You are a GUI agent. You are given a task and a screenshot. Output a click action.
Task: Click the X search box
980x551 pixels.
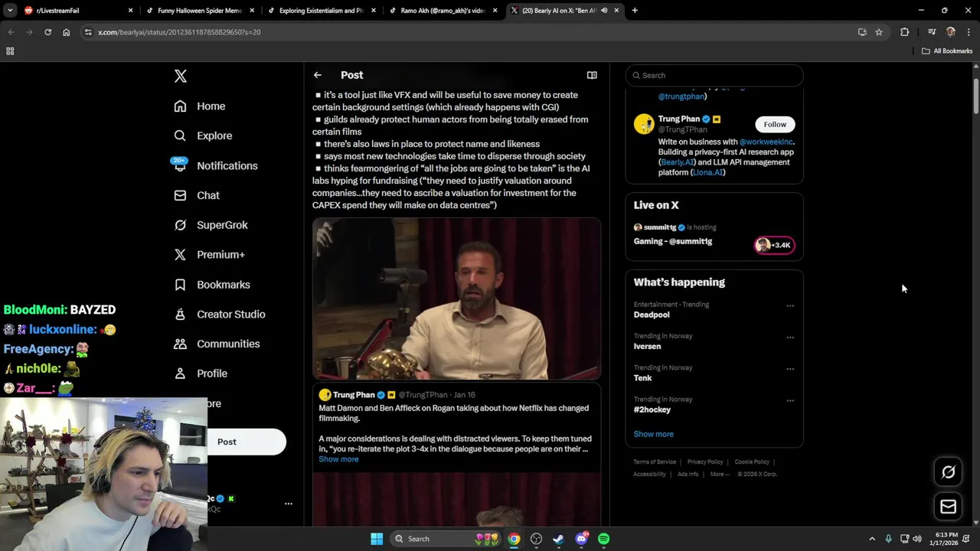[714, 75]
